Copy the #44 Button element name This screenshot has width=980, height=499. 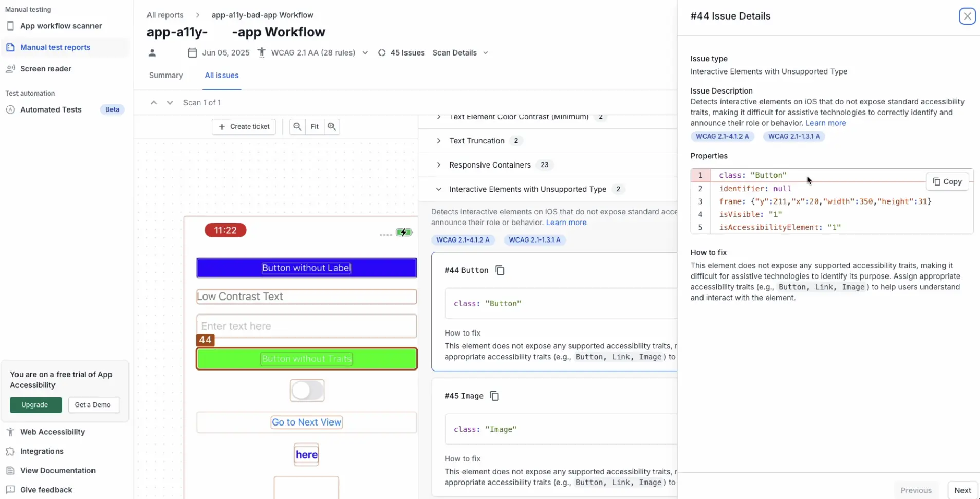point(500,270)
